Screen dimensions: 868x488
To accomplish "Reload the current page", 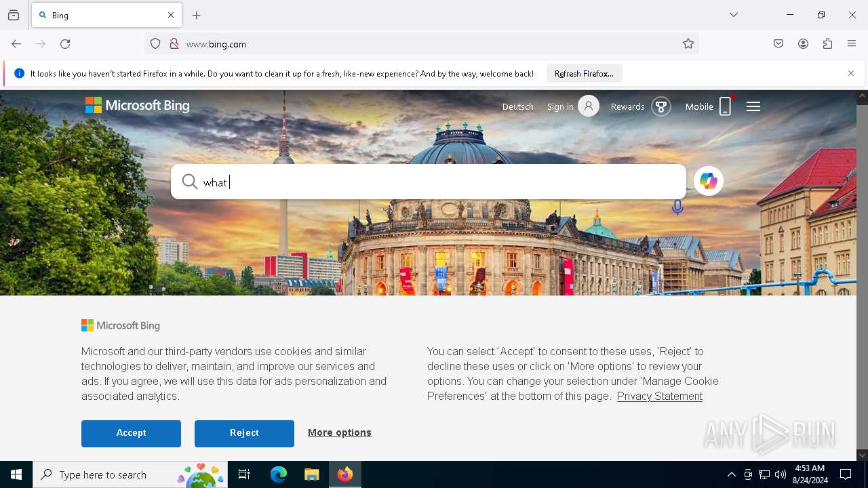I will pos(65,44).
